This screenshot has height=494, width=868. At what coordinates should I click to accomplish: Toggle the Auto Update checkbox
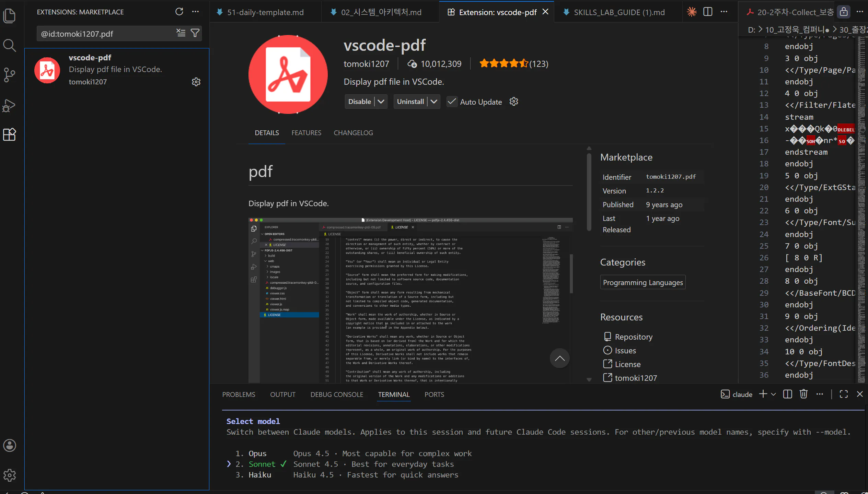[x=452, y=102]
